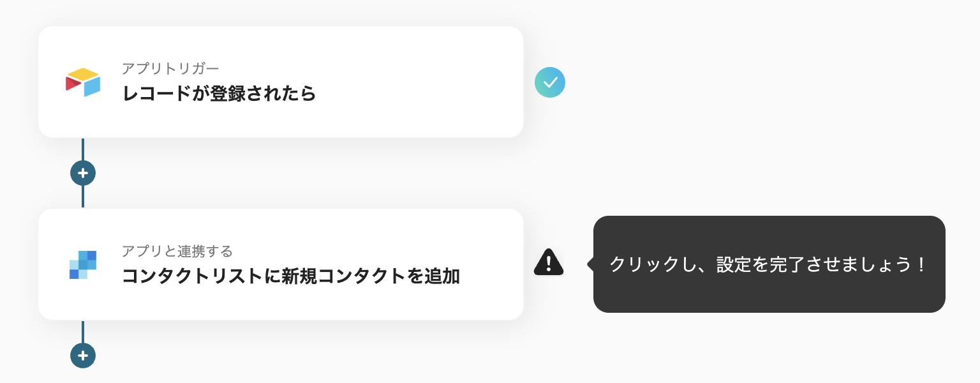Click the SendGrid app icon

click(x=83, y=265)
